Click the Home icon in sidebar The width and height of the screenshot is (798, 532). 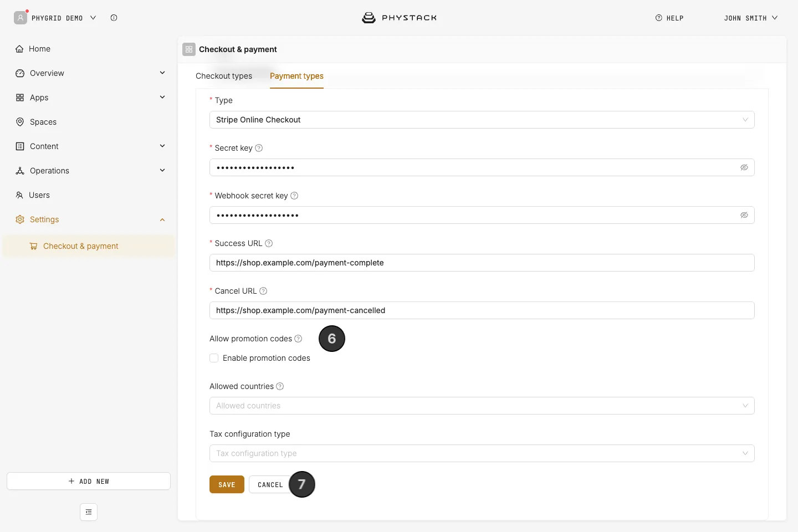20,49
